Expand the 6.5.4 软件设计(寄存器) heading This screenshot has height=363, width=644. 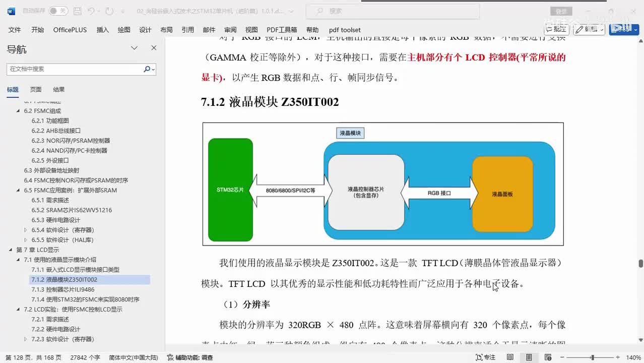tap(26, 230)
